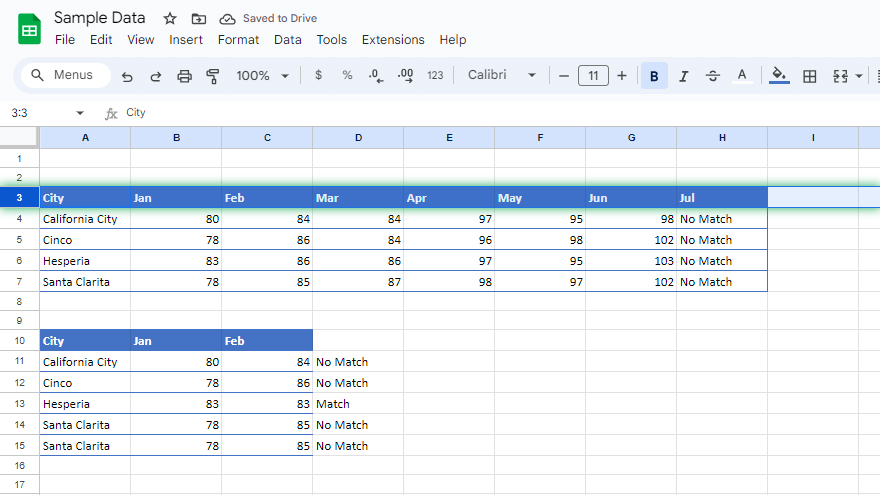
Task: Rename the Sample Data title
Action: point(99,18)
